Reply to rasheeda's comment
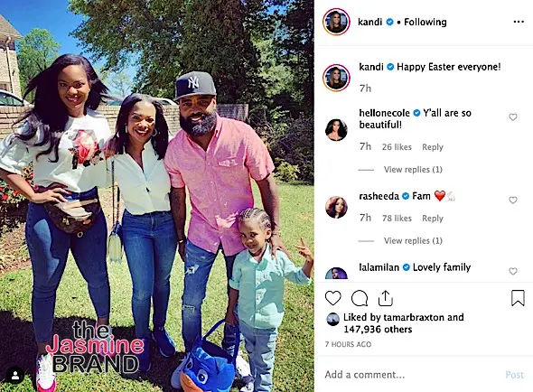This screenshot has width=533, height=392. [433, 219]
